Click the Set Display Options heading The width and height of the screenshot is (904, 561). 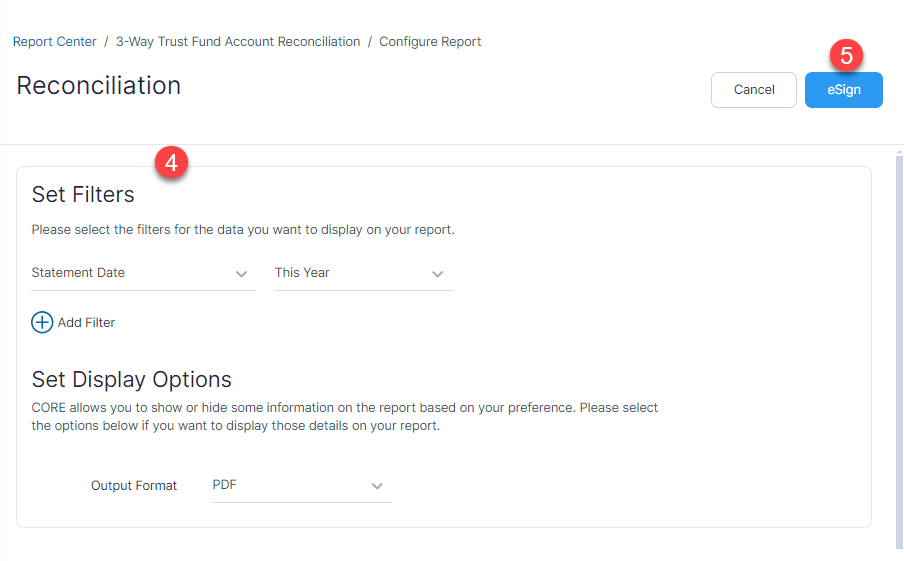tap(131, 379)
